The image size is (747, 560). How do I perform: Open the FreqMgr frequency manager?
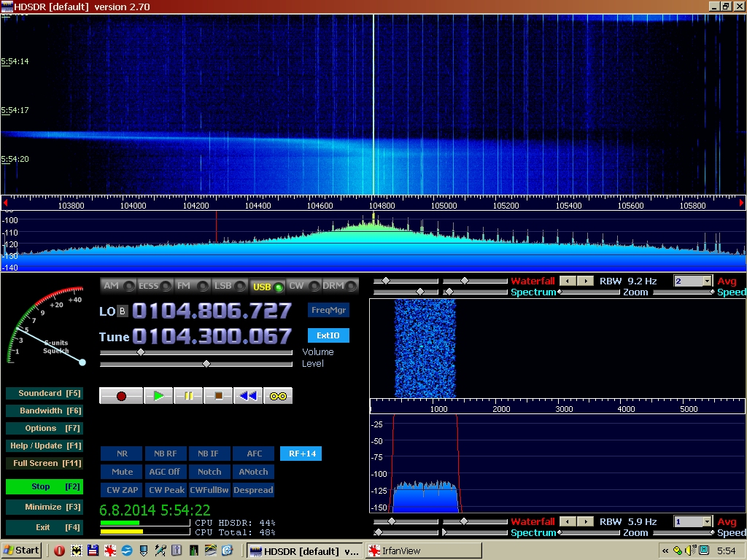(329, 310)
